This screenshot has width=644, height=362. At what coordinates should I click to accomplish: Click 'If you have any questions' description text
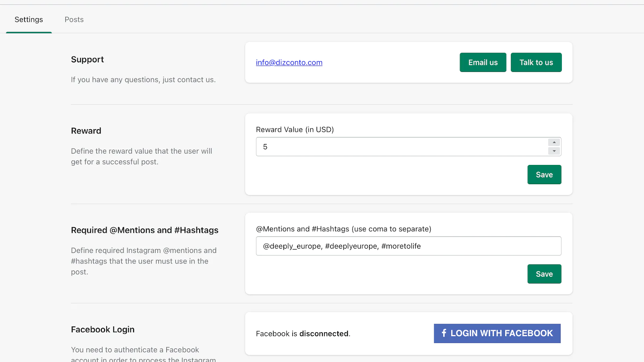coord(143,80)
